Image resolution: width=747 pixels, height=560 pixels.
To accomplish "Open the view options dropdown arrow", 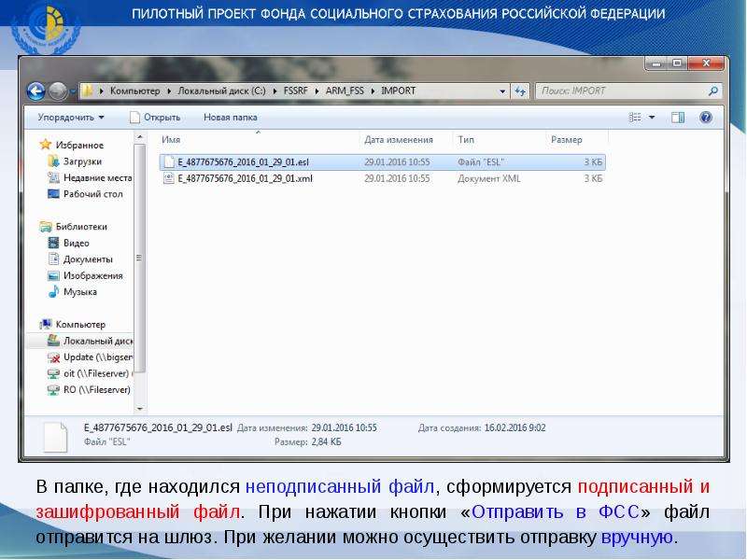I will point(652,118).
